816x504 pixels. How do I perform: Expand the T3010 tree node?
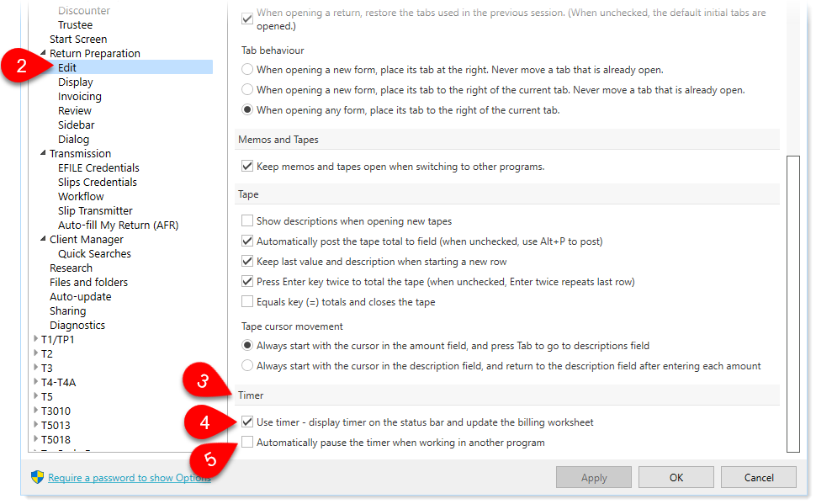(x=35, y=411)
